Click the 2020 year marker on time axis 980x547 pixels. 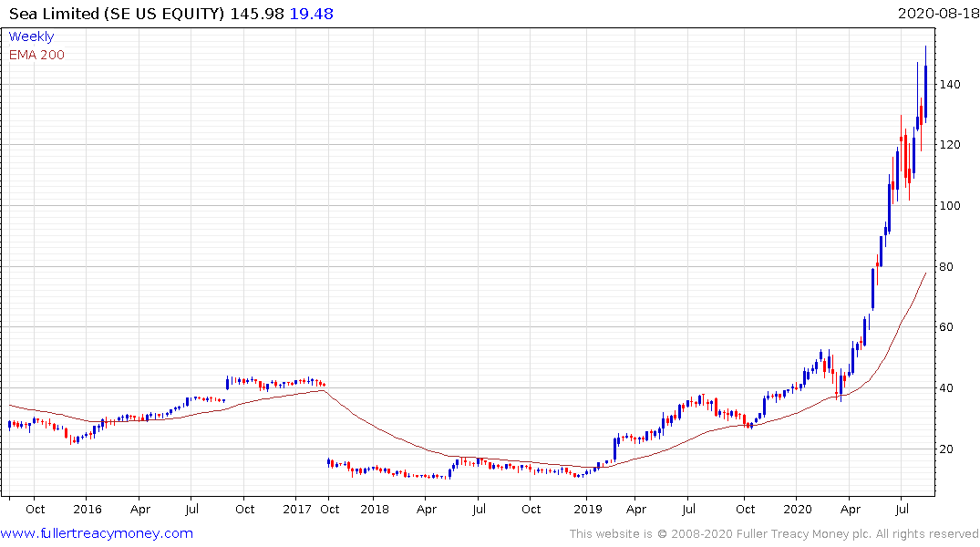pos(798,509)
